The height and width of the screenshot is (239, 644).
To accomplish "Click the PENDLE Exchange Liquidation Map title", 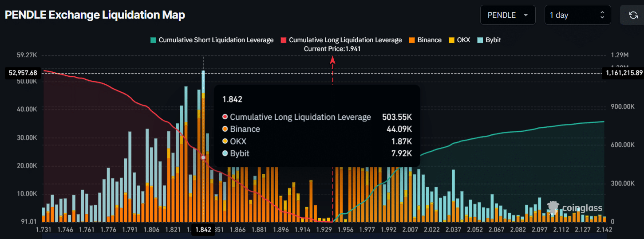I will (95, 15).
